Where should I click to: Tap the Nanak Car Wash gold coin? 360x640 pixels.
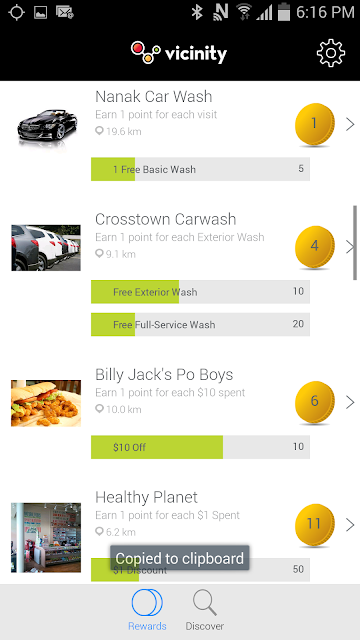pyautogui.click(x=315, y=124)
